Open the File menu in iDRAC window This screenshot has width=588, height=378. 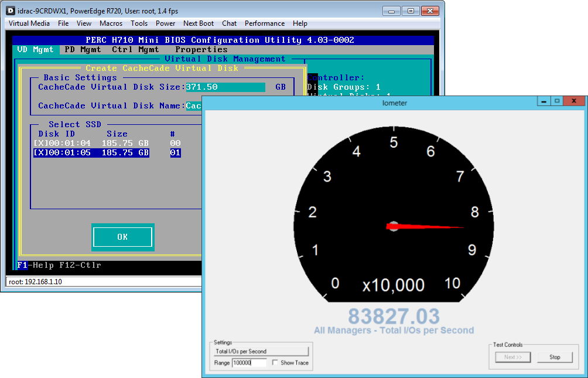click(63, 23)
